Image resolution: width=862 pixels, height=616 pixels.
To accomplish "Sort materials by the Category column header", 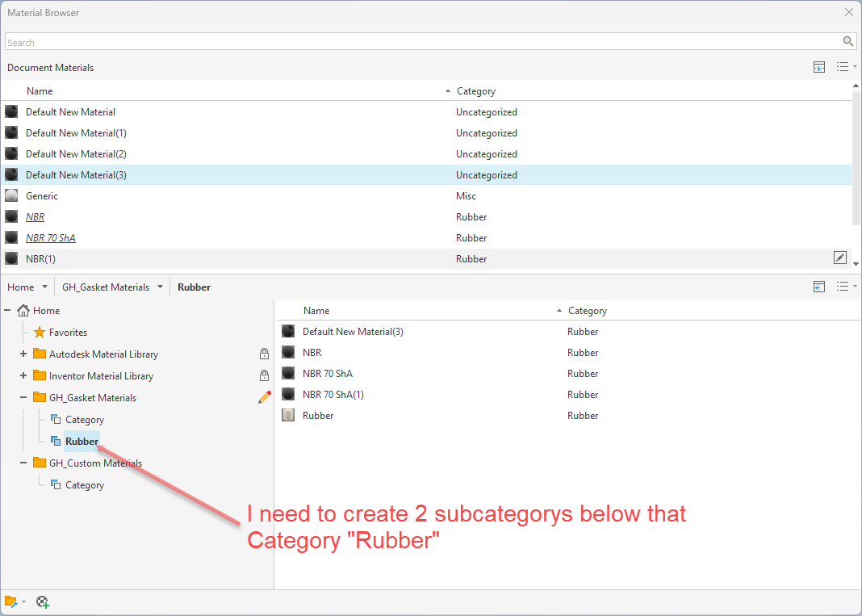I will point(475,90).
